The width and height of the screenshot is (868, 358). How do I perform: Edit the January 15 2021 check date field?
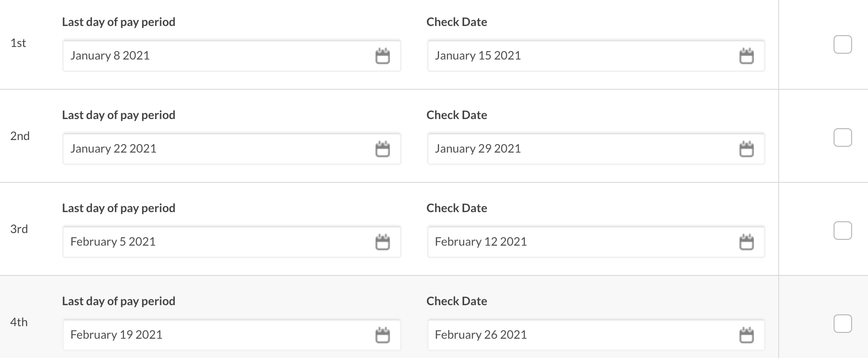596,55
